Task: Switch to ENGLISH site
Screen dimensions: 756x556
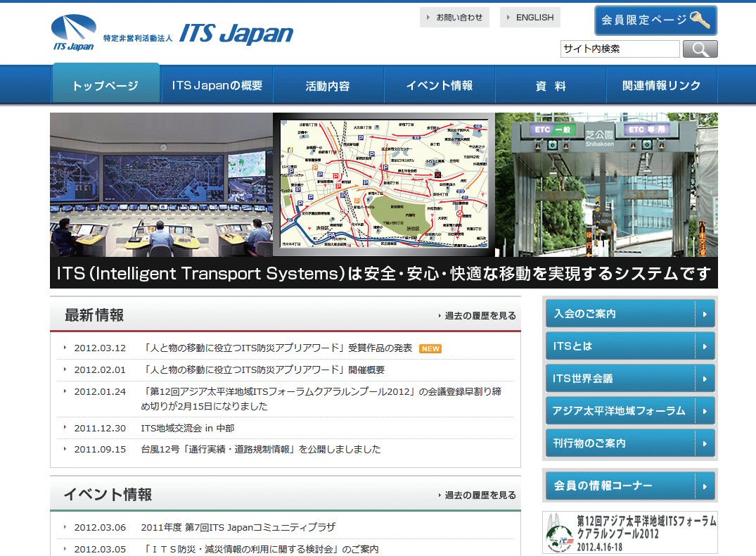Action: [x=530, y=18]
